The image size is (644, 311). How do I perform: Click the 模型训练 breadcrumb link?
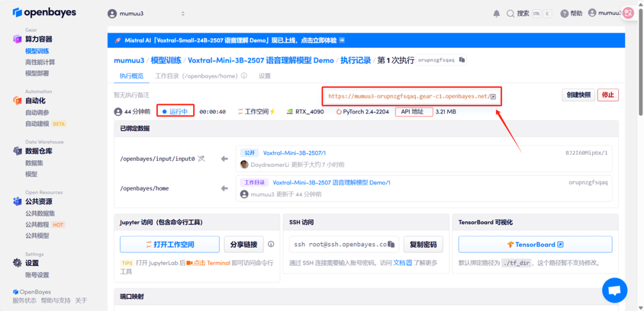coord(166,60)
